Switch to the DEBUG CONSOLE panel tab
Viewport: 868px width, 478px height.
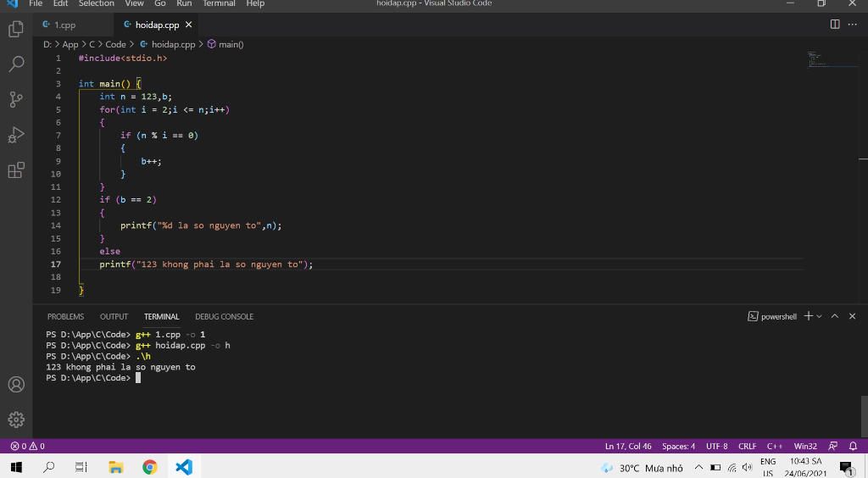pos(224,316)
